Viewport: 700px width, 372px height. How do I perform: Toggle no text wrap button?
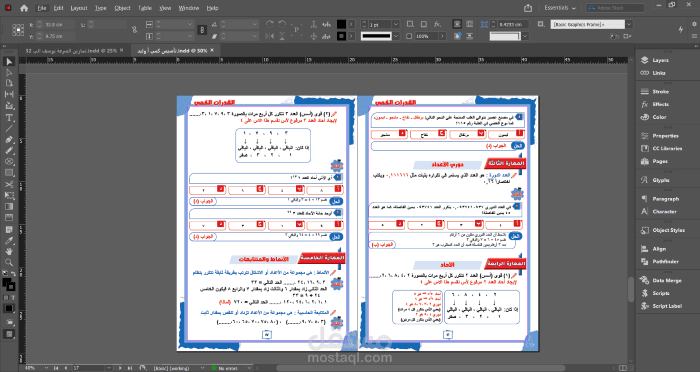pos(457,24)
